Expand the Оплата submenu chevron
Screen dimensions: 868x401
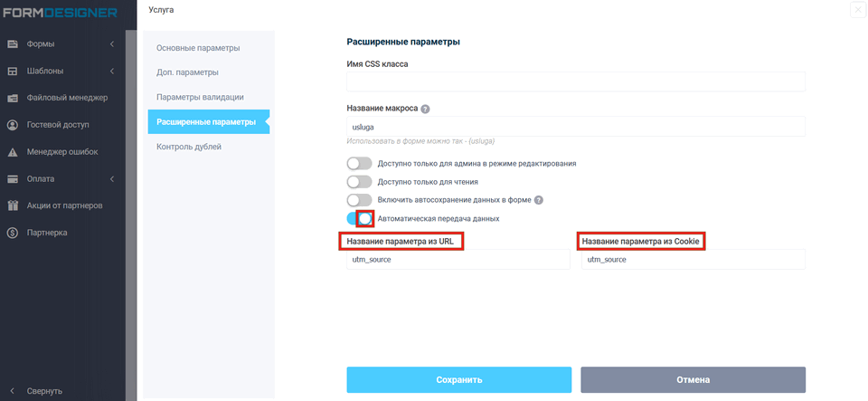tap(112, 179)
